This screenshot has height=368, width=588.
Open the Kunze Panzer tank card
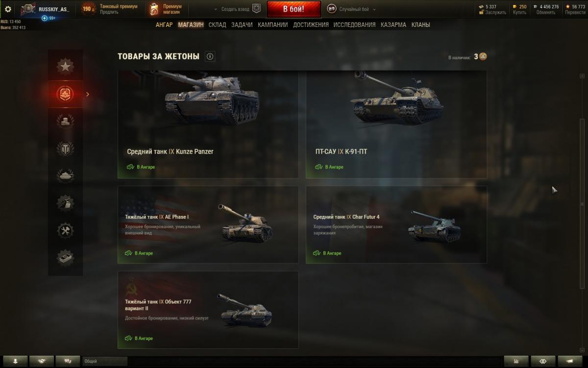click(208, 124)
